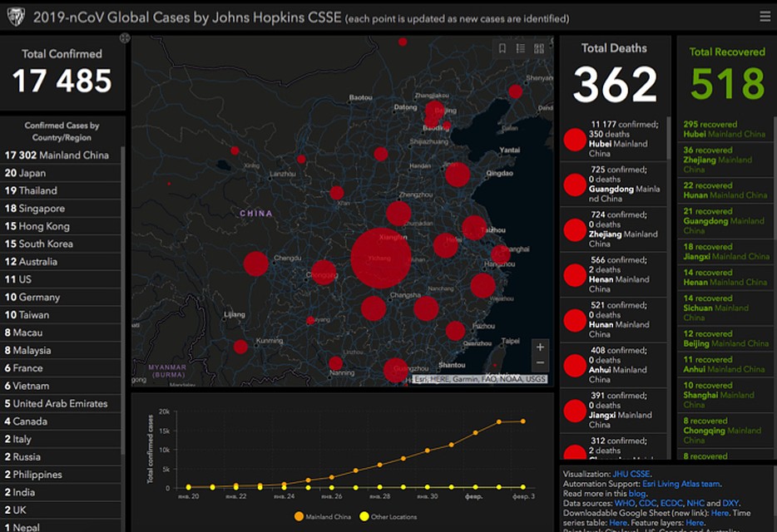The height and width of the screenshot is (532, 777).
Task: Select the Jiangxi 391 confirmed entry
Action: tap(613, 410)
